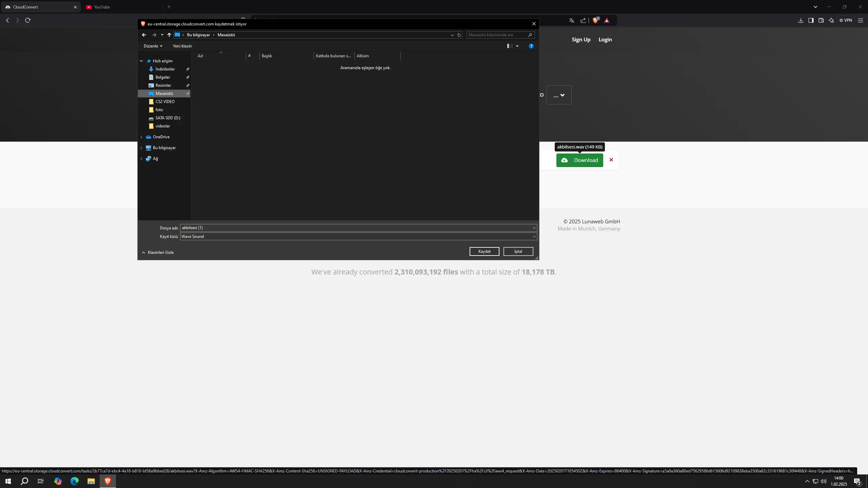Click browser share icon

click(583, 21)
